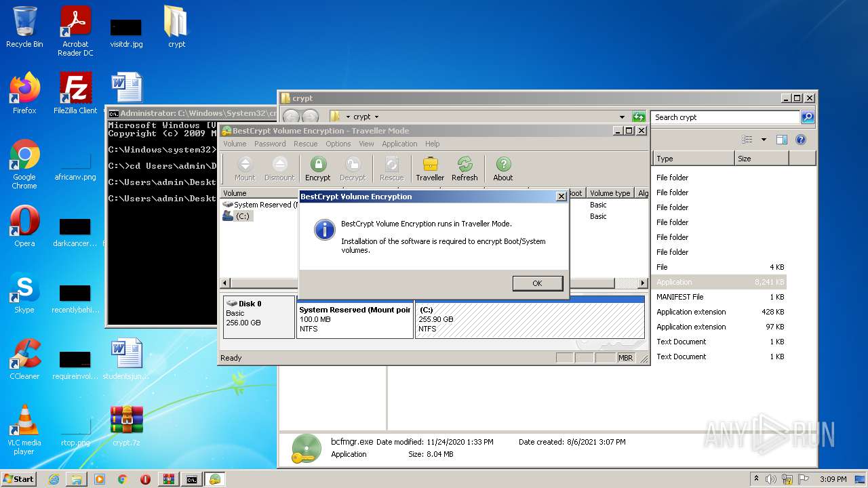Image resolution: width=868 pixels, height=488 pixels.
Task: Expand the address bar history dropdown in Explorer
Action: point(622,117)
